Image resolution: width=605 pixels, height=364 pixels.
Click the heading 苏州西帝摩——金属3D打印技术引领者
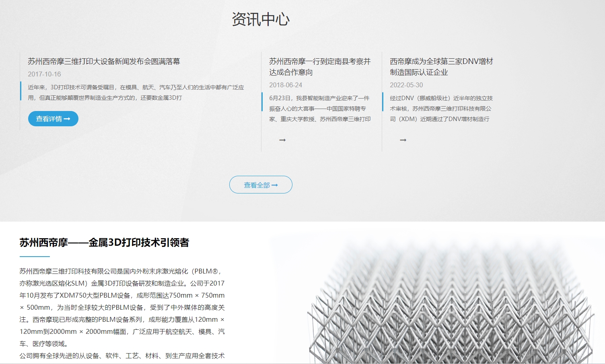pyautogui.click(x=105, y=243)
